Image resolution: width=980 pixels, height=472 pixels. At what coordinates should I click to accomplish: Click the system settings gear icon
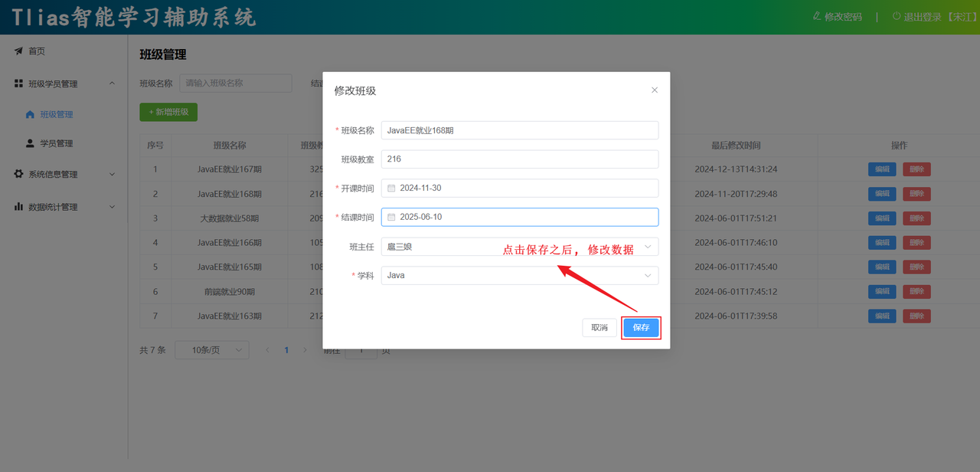(18, 174)
